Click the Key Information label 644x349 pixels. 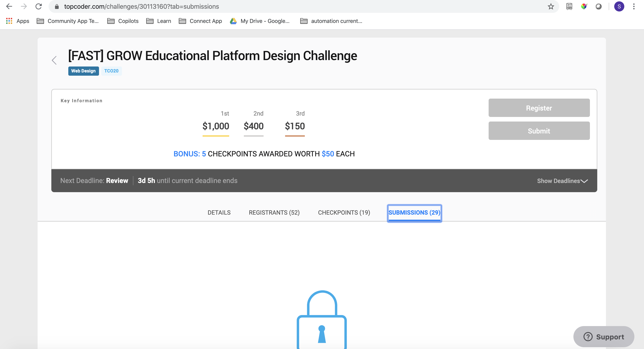pos(82,101)
